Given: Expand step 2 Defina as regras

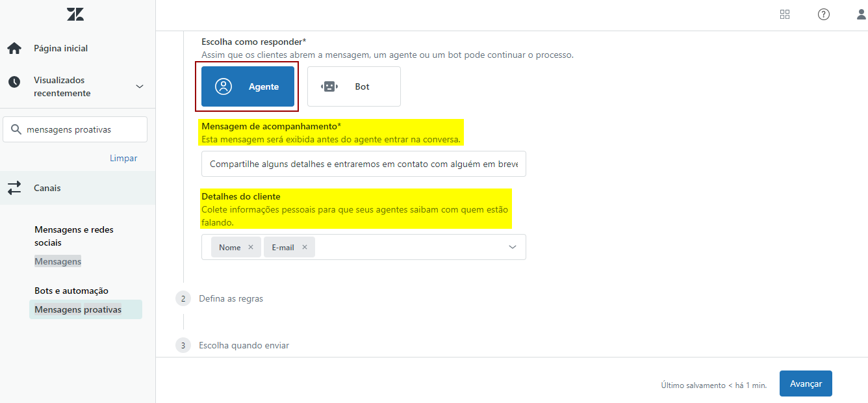Looking at the screenshot, I should 231,298.
